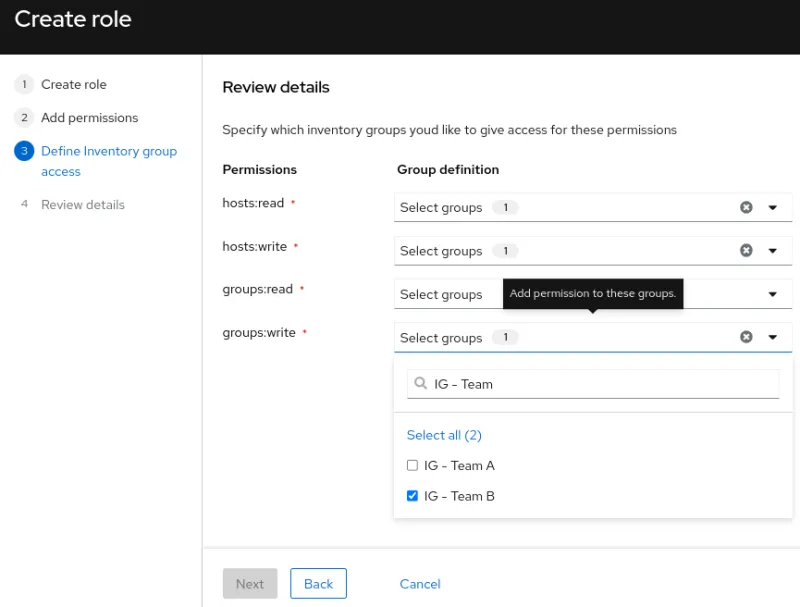
Task: Click the active step 3 circle indicator
Action: [x=22, y=151]
